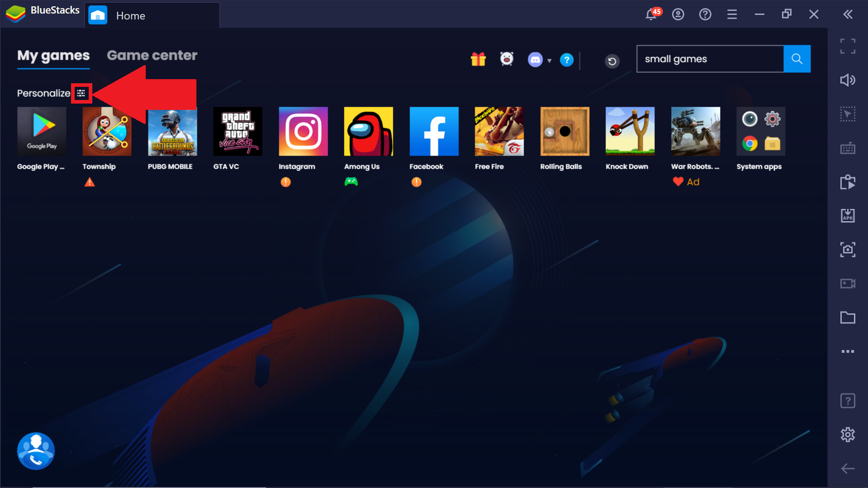
Task: Open the hamburger menu
Action: (732, 14)
